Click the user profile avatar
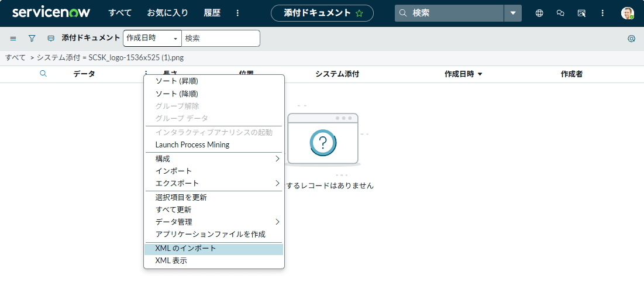Image resolution: width=644 pixels, height=296 pixels. click(x=627, y=13)
